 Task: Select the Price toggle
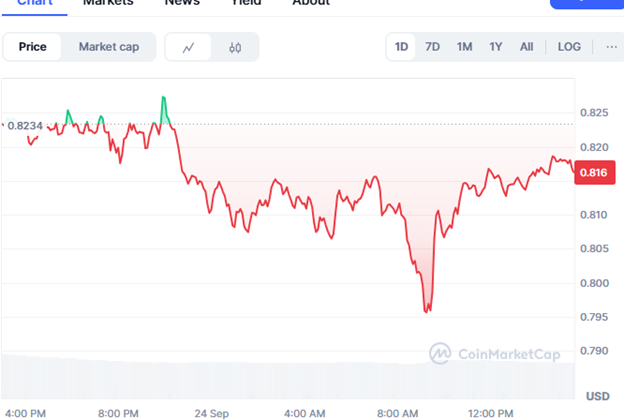coord(32,47)
